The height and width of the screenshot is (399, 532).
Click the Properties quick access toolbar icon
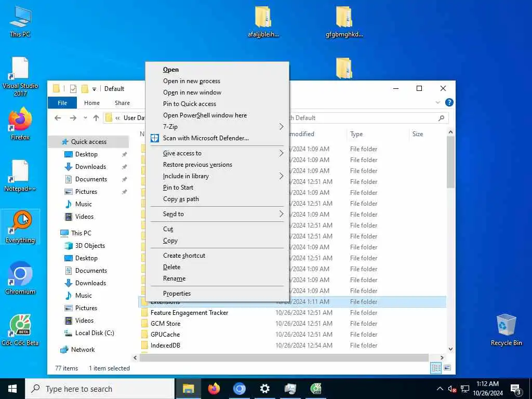73,89
